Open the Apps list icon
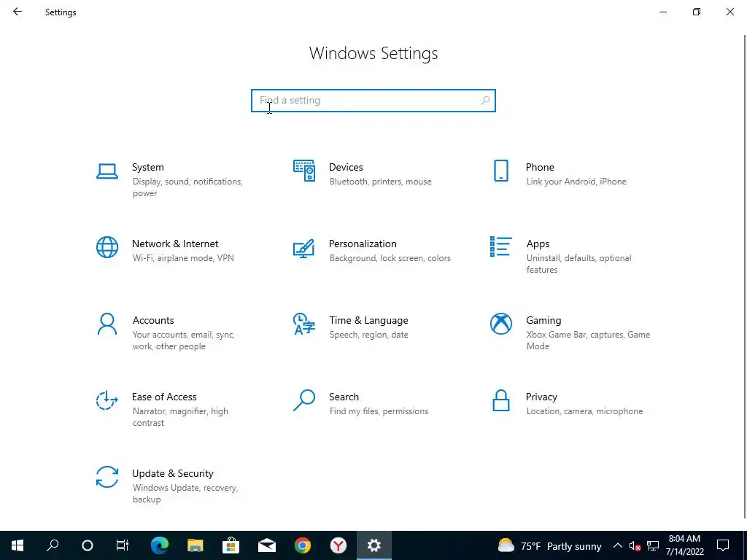Viewport: 747px width, 560px height. [x=500, y=246]
